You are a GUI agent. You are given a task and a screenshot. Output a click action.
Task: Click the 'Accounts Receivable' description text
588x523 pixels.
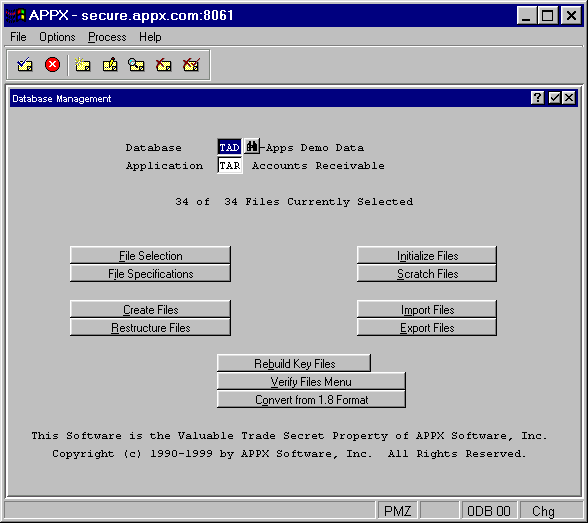[318, 165]
